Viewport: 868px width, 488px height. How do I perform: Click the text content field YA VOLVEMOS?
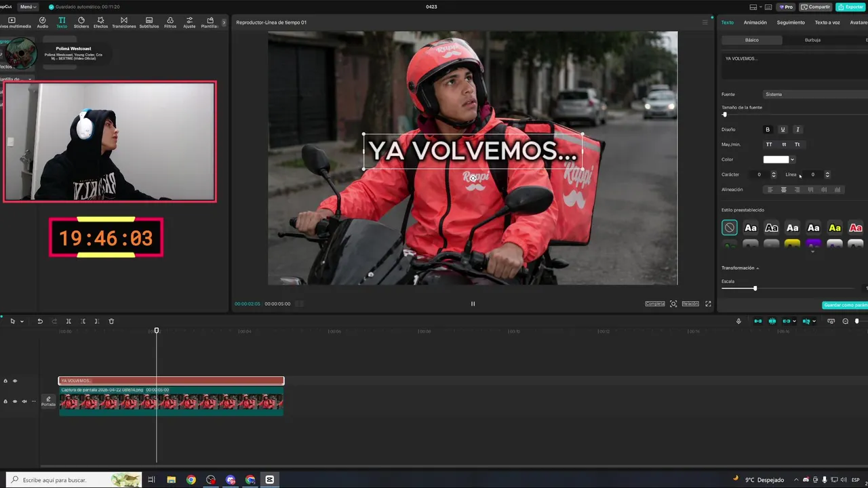795,68
